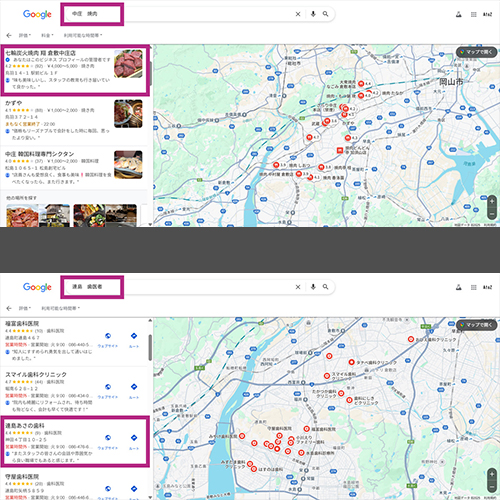
Task: Go back using arrow on 中庄 焼肉 page
Action: click(9, 35)
